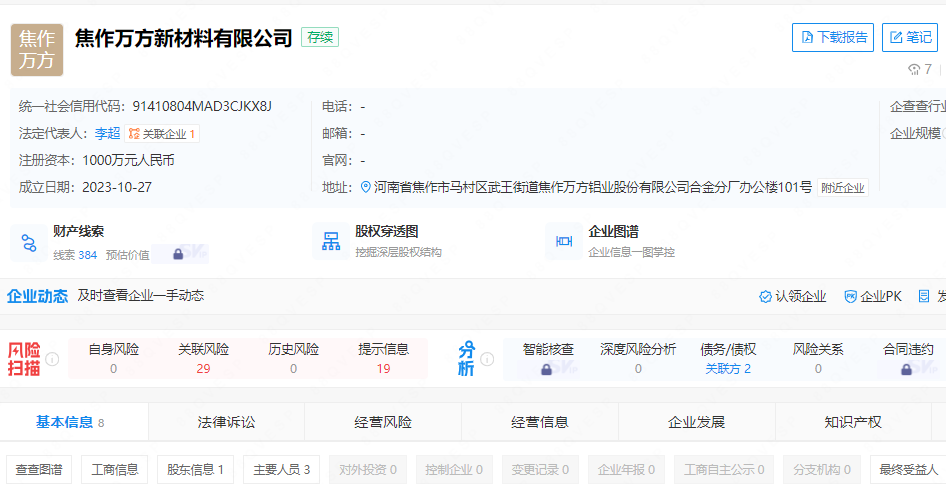Click the 财产线索 icon
946x484 pixels.
pos(29,243)
